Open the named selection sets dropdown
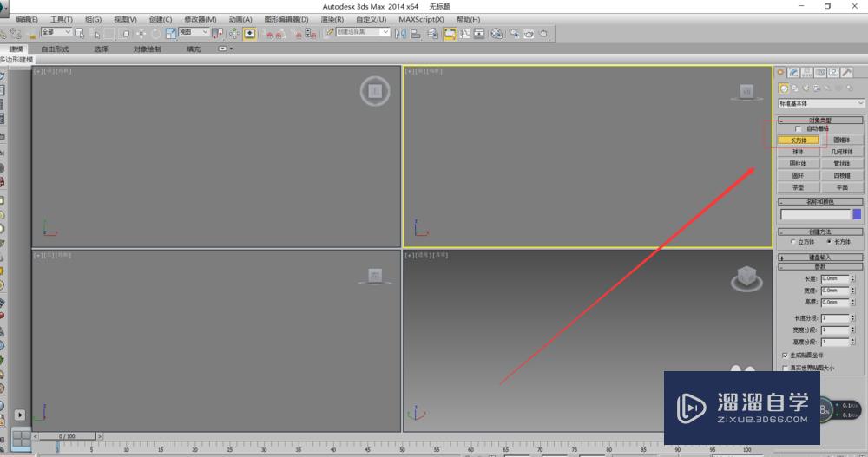This screenshot has height=457, width=868. point(363,32)
